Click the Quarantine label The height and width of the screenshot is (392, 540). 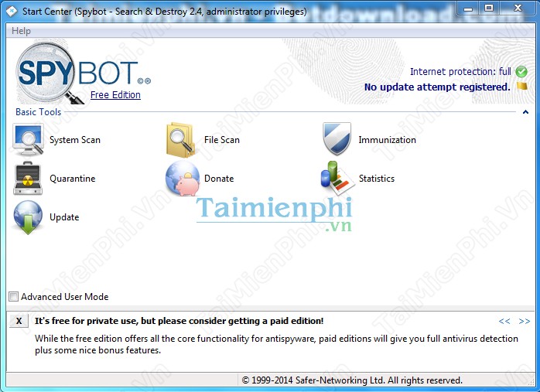point(72,179)
